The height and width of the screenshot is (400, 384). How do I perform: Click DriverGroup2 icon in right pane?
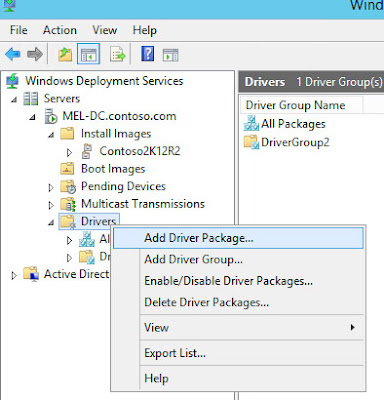coord(251,142)
